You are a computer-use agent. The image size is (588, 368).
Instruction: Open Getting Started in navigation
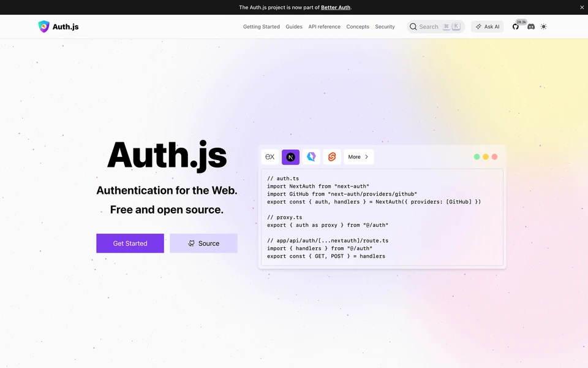(262, 26)
